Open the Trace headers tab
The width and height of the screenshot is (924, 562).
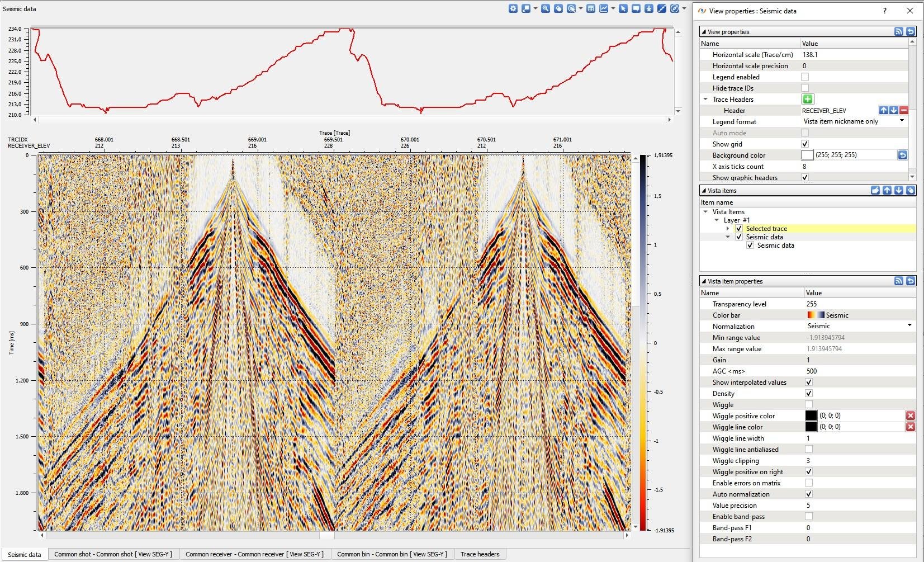pyautogui.click(x=480, y=554)
